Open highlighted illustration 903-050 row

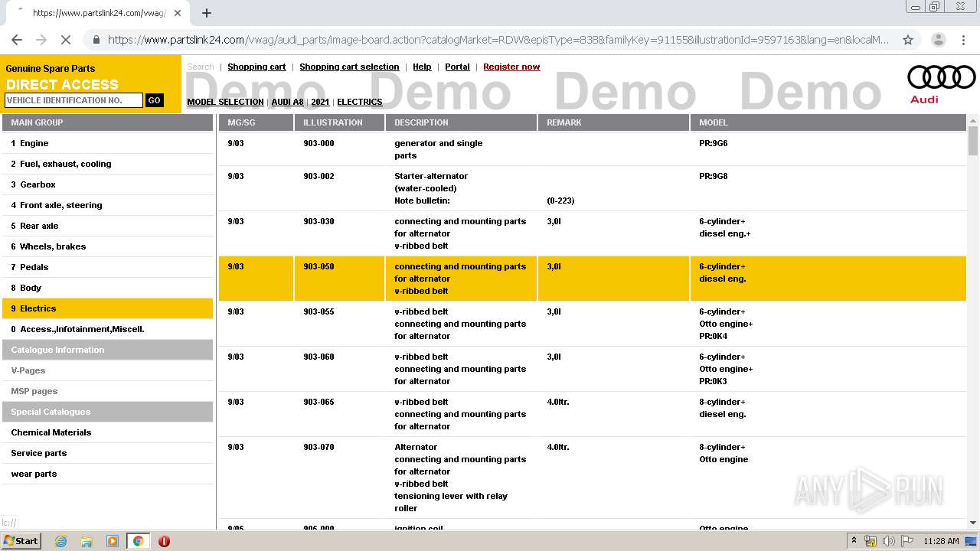592,279
